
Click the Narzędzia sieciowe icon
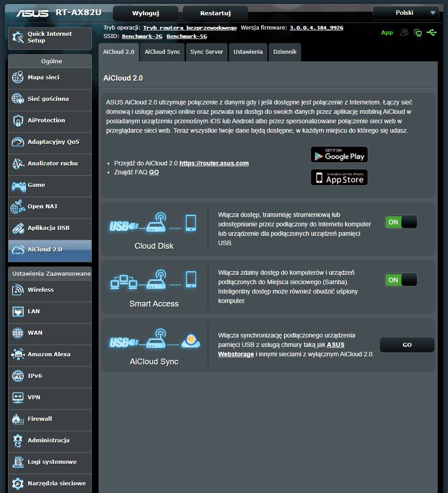click(x=17, y=484)
